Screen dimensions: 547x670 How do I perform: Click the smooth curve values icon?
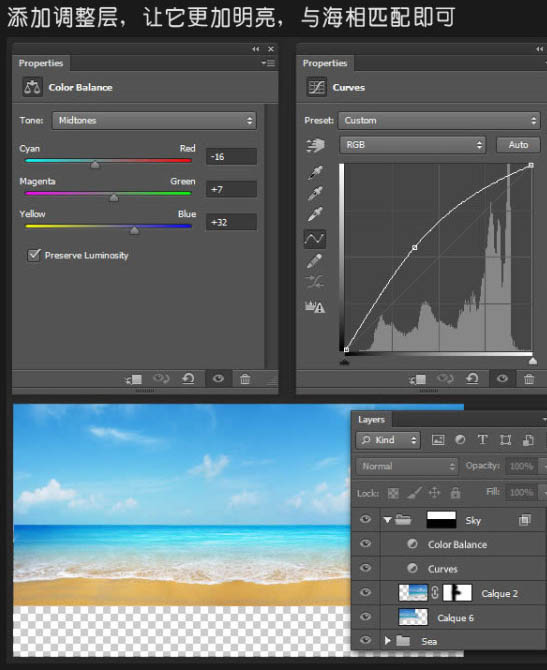(315, 282)
